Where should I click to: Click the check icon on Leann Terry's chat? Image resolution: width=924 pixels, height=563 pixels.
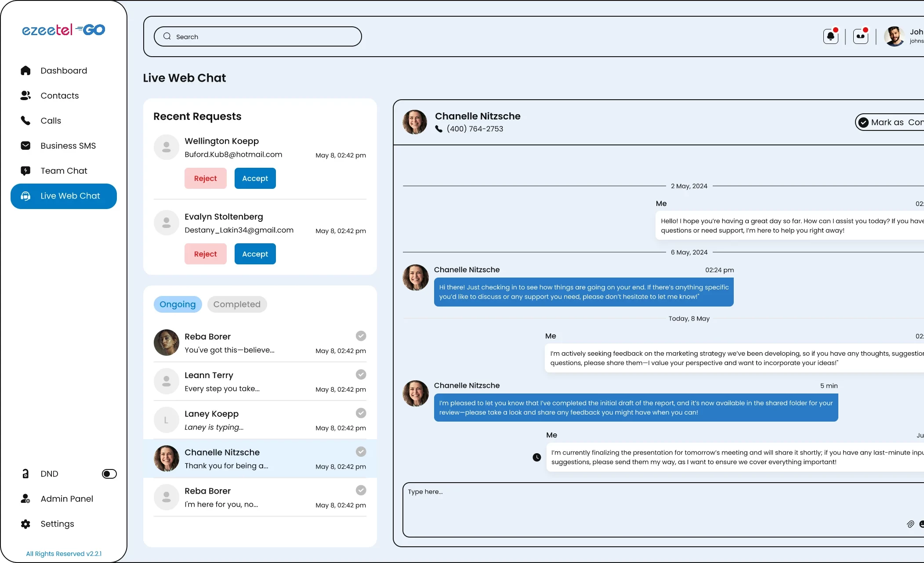[x=360, y=374]
